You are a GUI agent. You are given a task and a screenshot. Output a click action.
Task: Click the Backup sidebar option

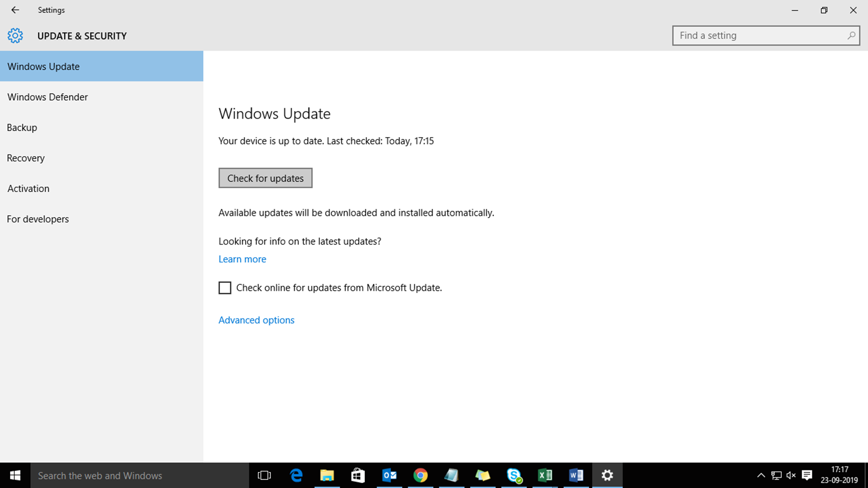click(21, 127)
